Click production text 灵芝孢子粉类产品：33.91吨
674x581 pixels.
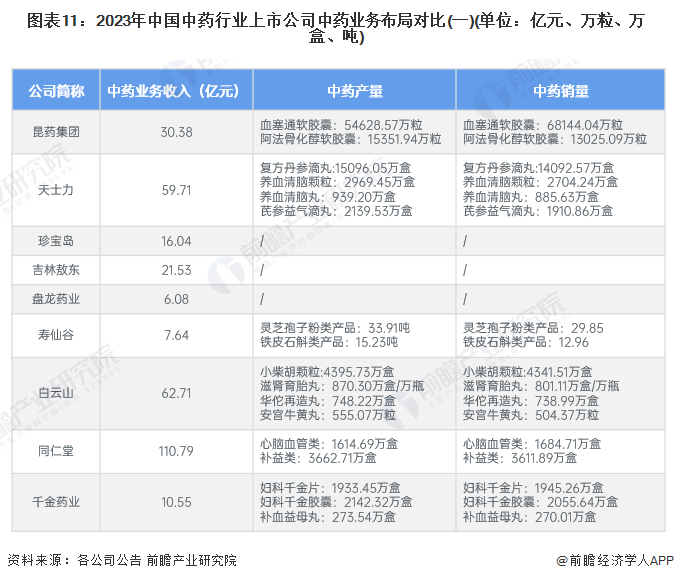[335, 328]
